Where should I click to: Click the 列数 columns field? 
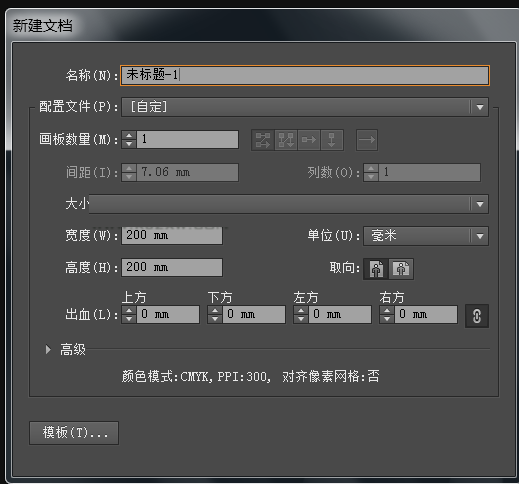pyautogui.click(x=429, y=172)
